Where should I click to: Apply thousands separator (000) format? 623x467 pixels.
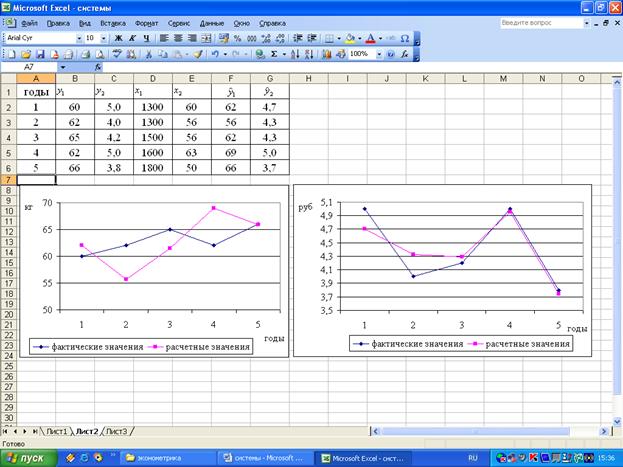pos(252,38)
